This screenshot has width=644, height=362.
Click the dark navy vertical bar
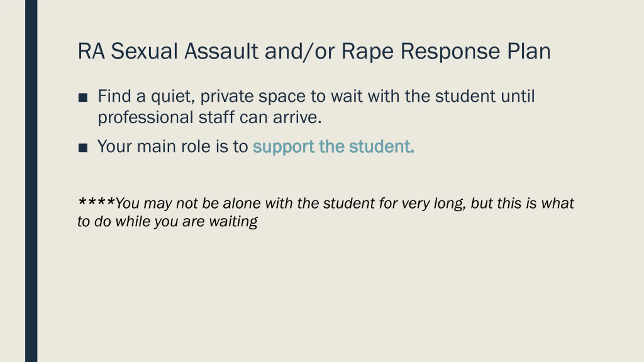click(31, 181)
